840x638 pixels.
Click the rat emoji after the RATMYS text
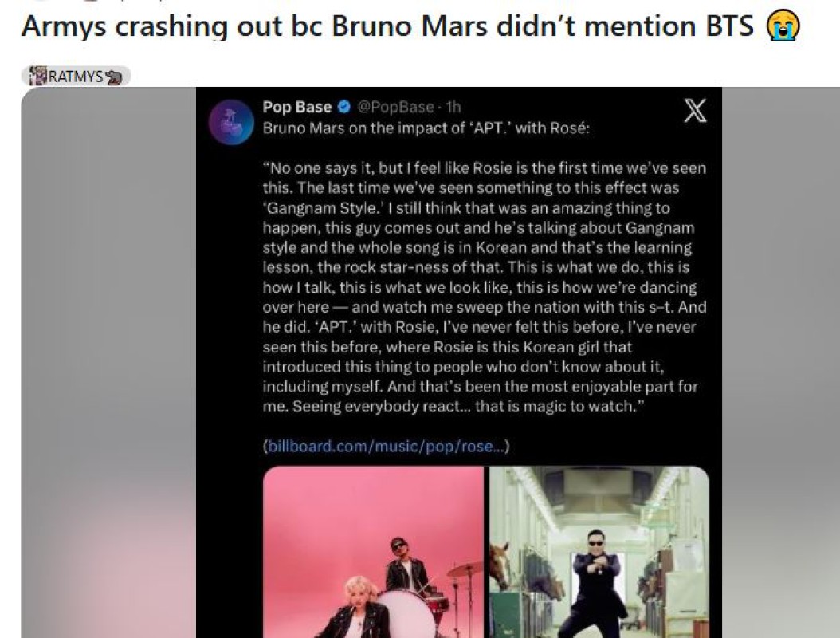tap(115, 77)
